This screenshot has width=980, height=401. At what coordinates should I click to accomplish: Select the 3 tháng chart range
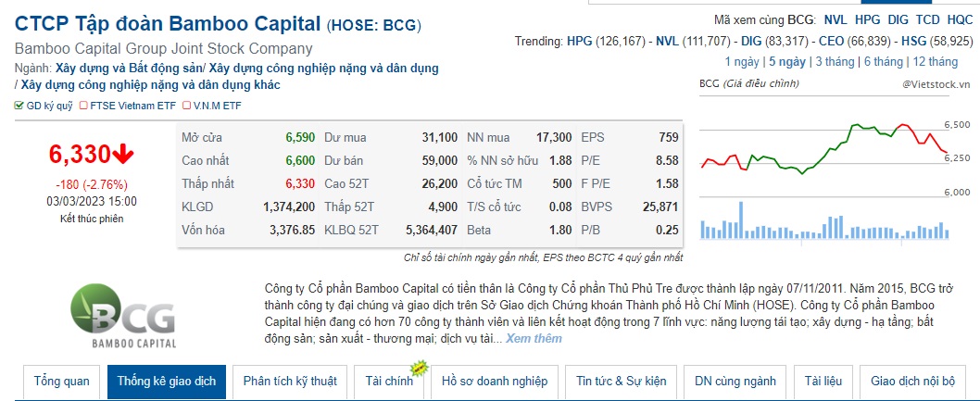pos(834,62)
